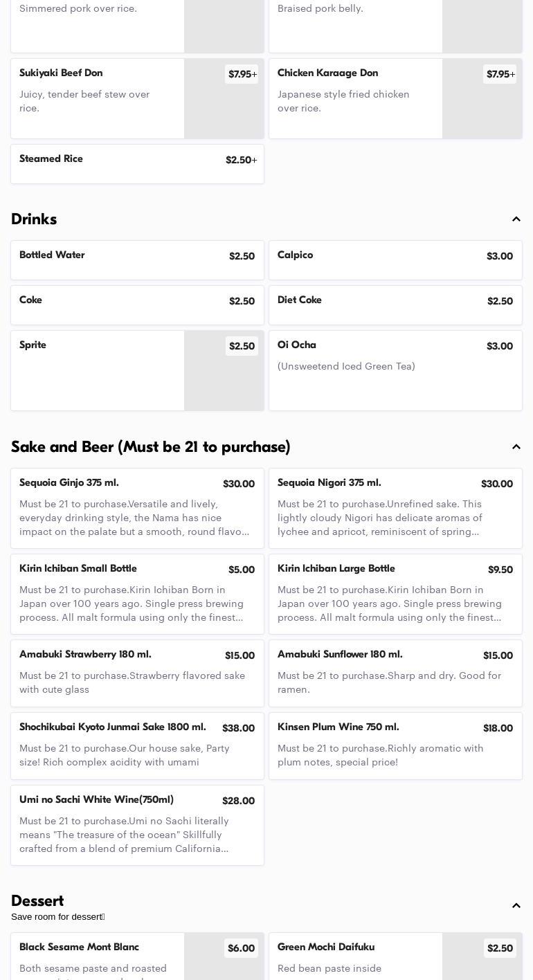
Task: Open Kinsen Plum Wine 750 ml.
Action: coord(395,746)
